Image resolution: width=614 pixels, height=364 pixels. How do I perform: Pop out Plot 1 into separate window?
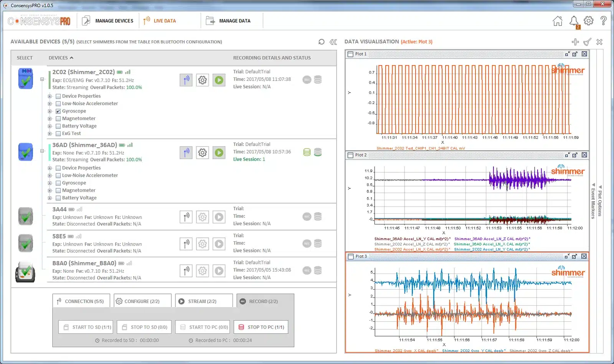coord(575,54)
